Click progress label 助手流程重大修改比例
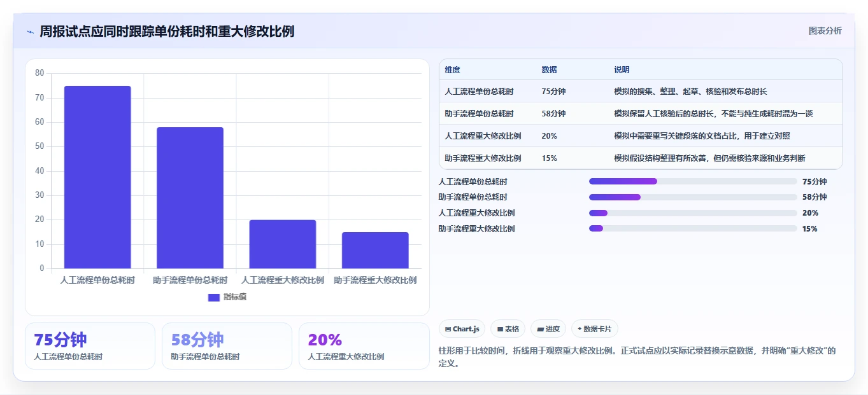 point(476,228)
